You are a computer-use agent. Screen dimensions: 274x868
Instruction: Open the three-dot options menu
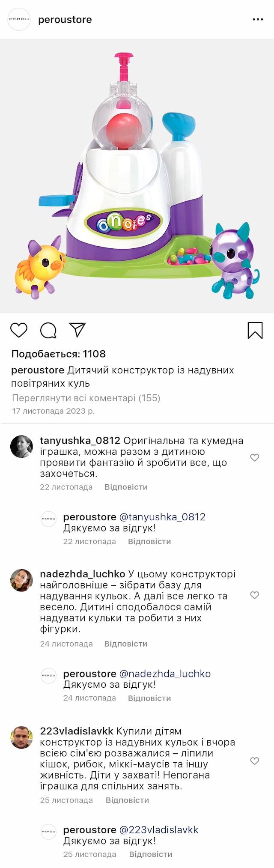[258, 20]
